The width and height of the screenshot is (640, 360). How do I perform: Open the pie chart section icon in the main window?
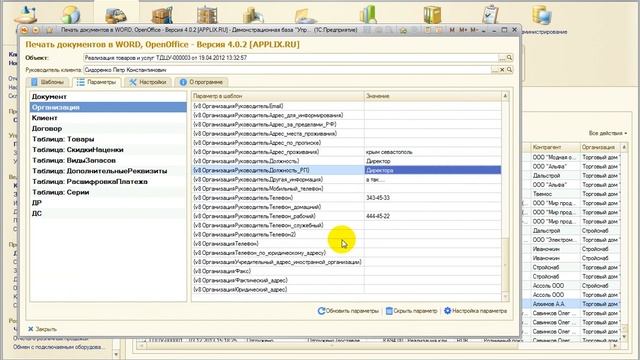71,15
